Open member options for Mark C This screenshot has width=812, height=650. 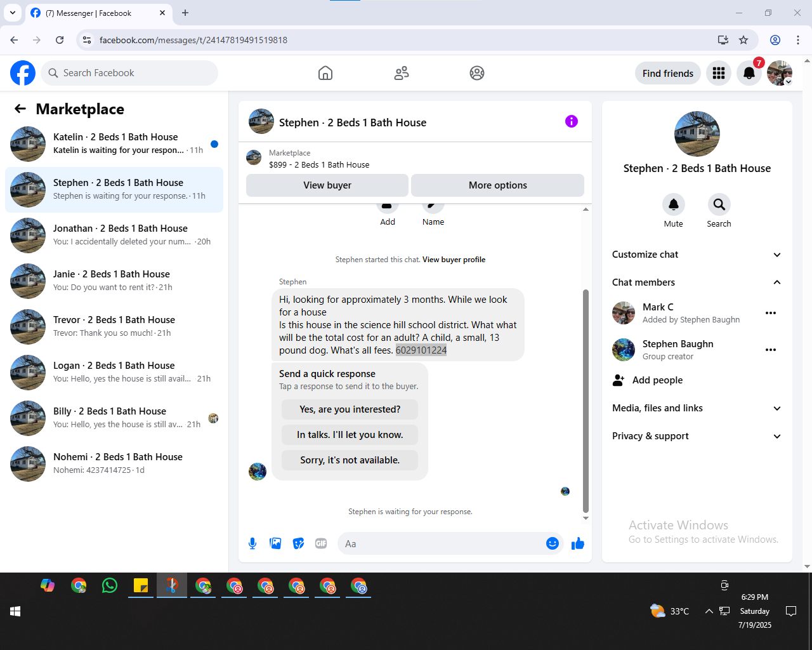tap(771, 313)
